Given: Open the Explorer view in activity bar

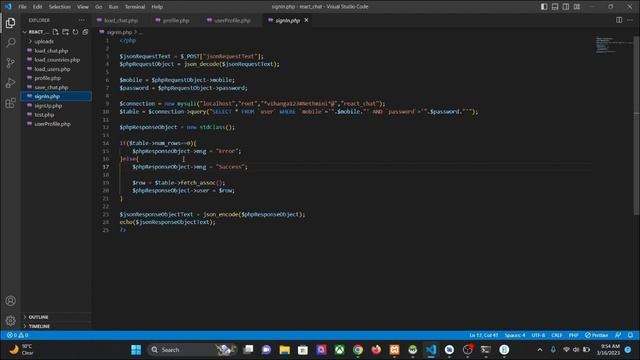Looking at the screenshot, I should pos(11,23).
